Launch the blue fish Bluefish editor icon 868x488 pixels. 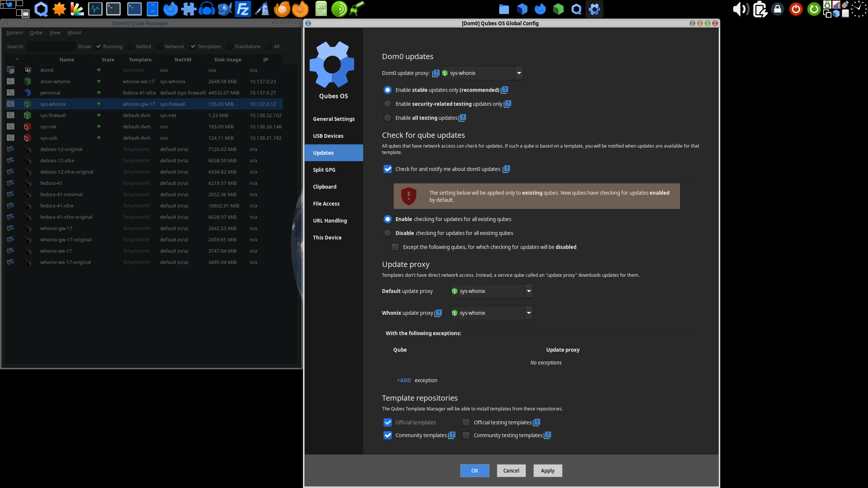[x=225, y=9]
